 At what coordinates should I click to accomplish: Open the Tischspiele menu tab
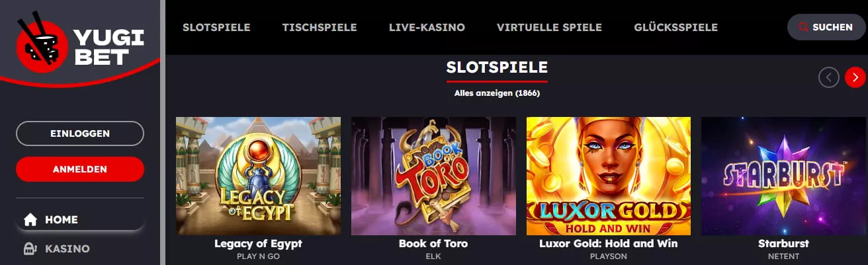tap(320, 27)
